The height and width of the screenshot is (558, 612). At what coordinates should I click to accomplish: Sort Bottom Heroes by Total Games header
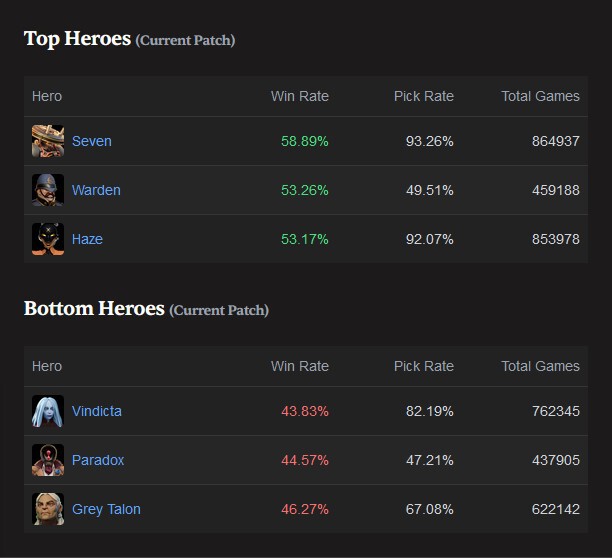(x=540, y=366)
